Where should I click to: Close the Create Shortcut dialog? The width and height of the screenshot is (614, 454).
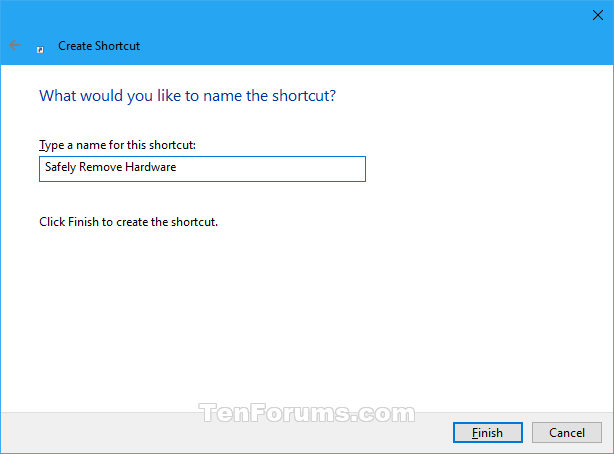click(x=598, y=15)
